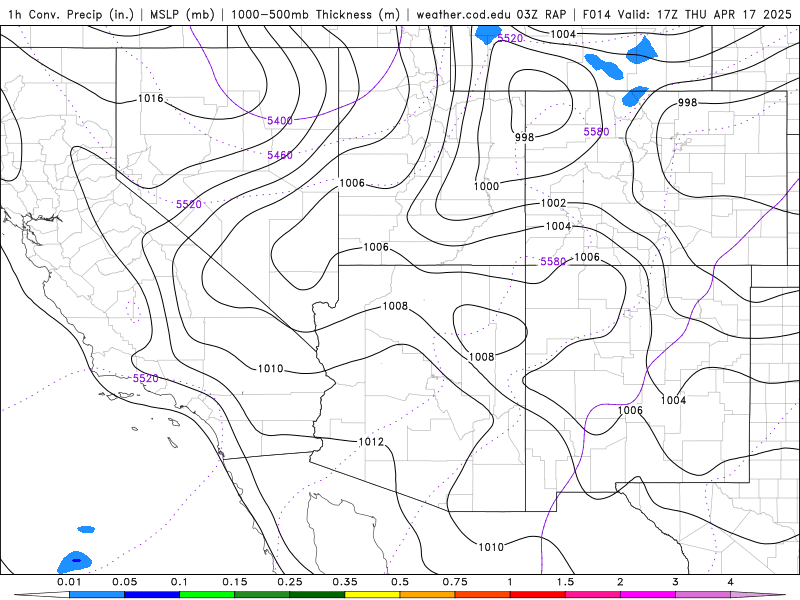Click the '0.75' legend value label
Image resolution: width=800 pixels, height=600 pixels.
(x=455, y=582)
